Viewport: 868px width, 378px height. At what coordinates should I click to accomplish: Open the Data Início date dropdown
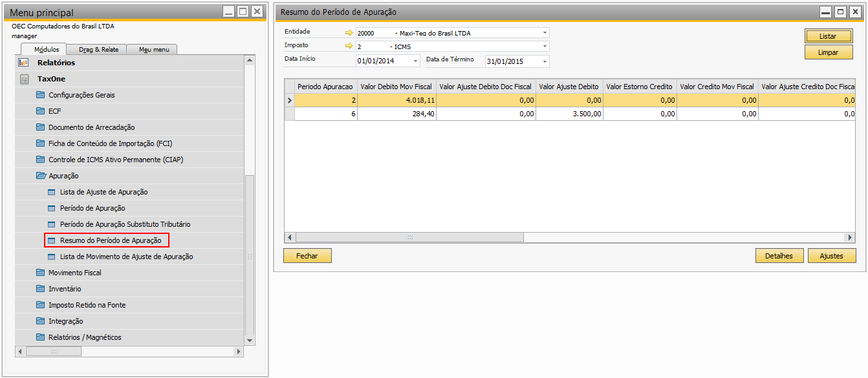click(415, 61)
